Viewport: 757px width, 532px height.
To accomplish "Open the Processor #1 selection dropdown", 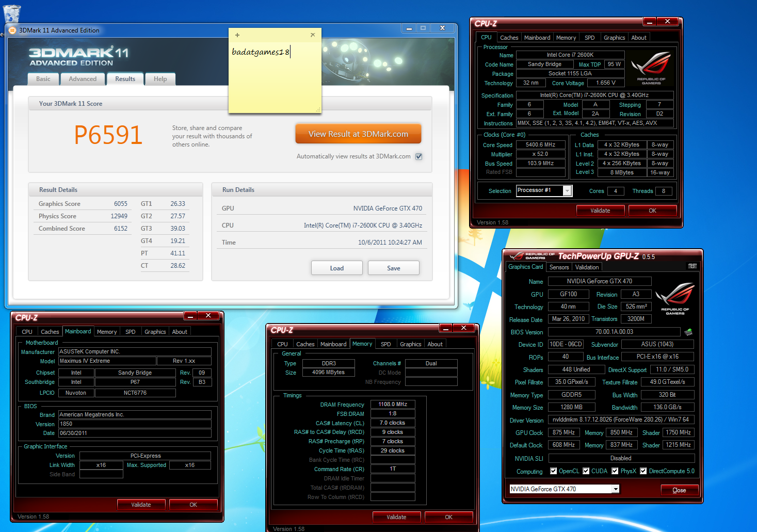I will pyautogui.click(x=567, y=191).
